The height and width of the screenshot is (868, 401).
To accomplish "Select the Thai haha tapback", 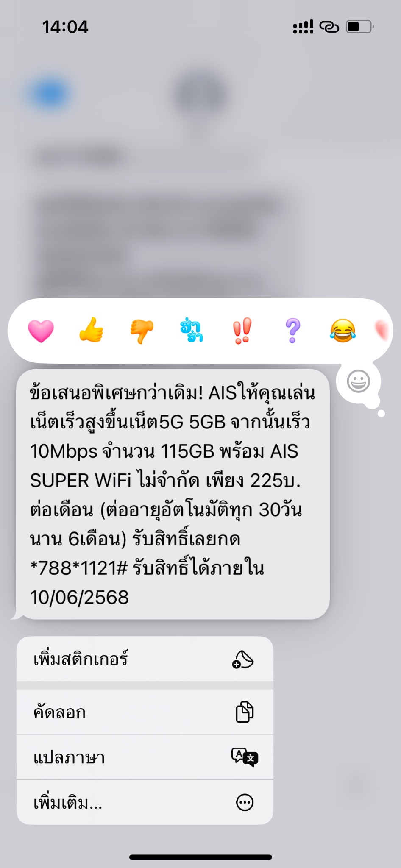I will tap(192, 331).
